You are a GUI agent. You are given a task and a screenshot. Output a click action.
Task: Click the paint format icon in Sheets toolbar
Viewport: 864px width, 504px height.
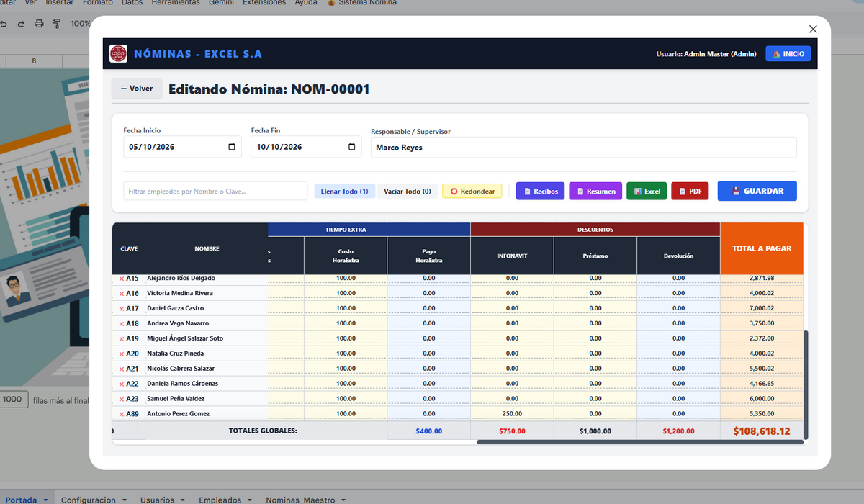click(56, 24)
